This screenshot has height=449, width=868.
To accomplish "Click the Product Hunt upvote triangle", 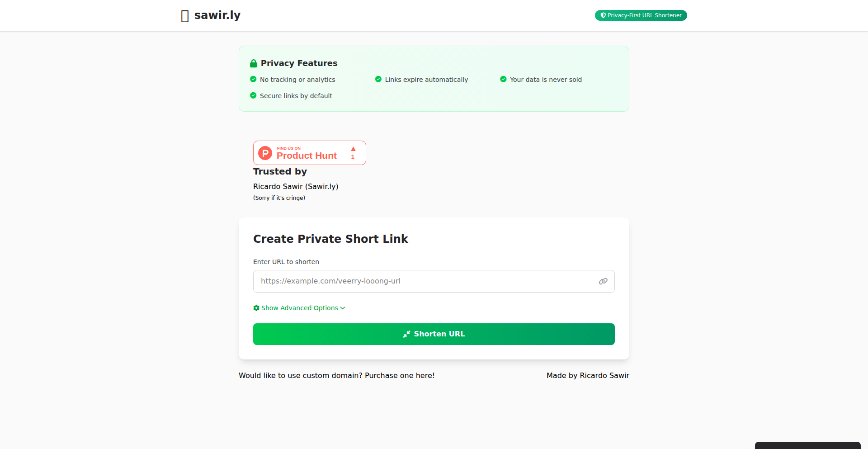I will click(x=353, y=149).
